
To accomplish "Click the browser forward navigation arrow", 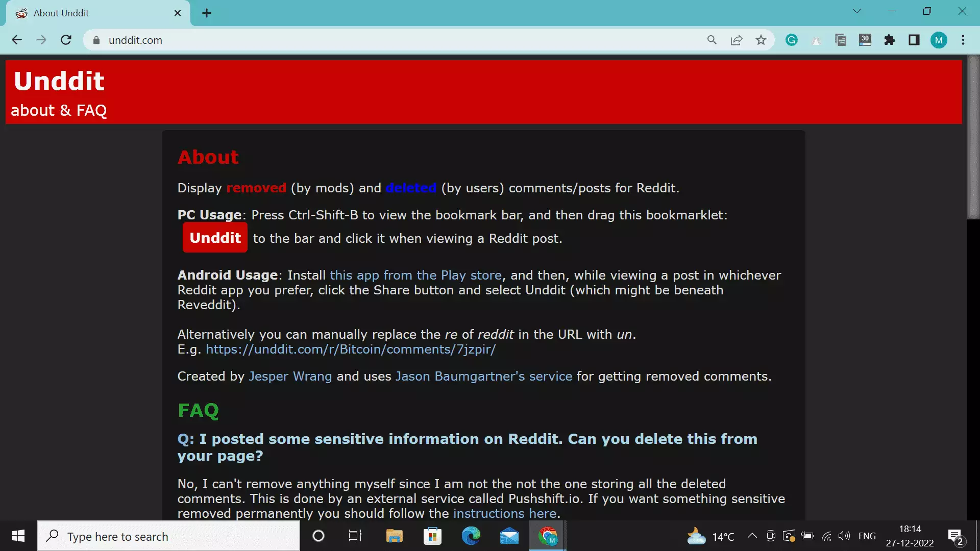I will tap(41, 40).
